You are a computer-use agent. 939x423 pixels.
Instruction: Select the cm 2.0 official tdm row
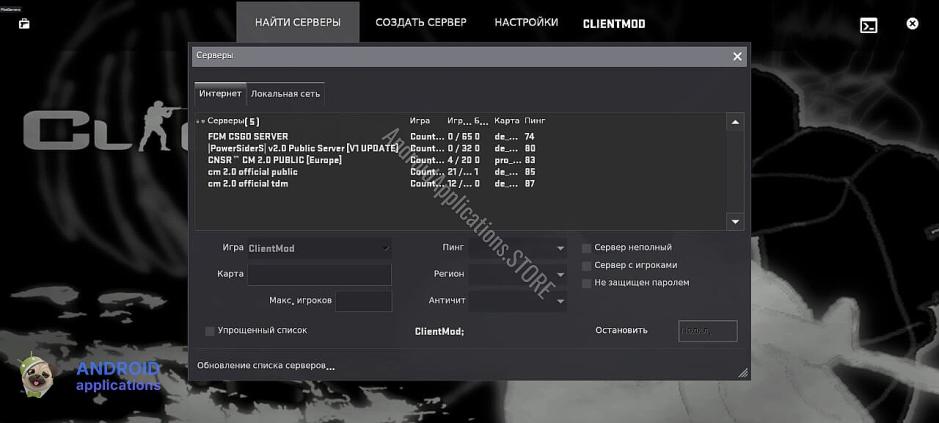coord(461,184)
